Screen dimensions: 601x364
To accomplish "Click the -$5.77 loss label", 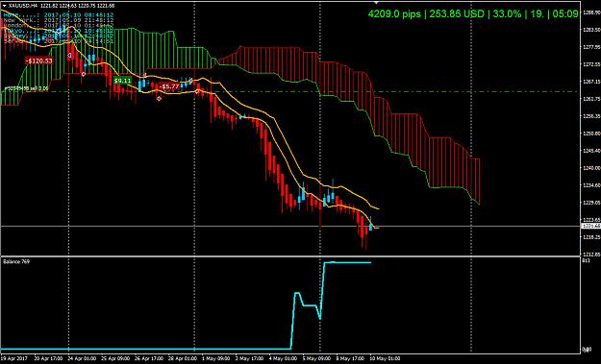I will [x=169, y=86].
